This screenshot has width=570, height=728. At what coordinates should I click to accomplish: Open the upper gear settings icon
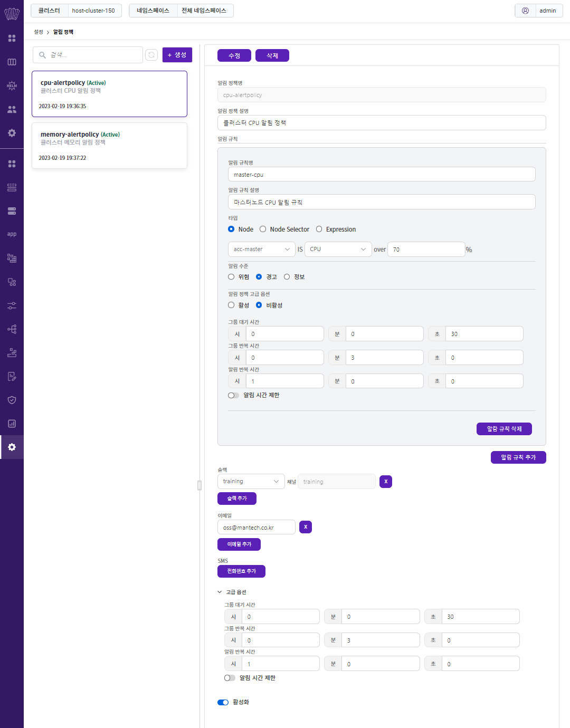[x=12, y=133]
